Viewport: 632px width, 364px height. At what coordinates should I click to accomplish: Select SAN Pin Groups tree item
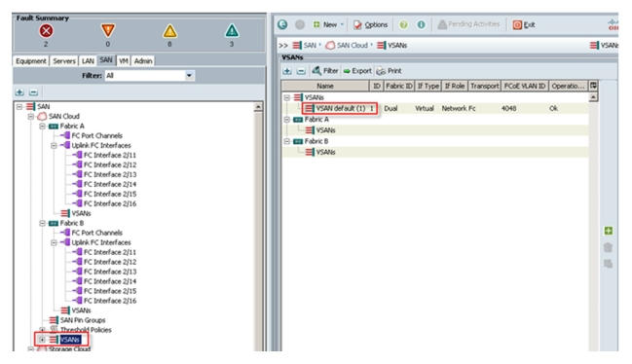pos(78,320)
